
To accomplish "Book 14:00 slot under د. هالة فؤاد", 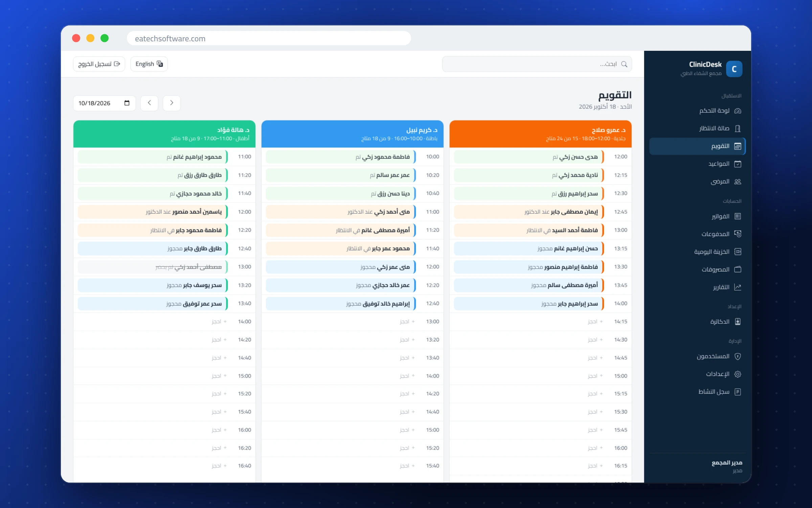I will 219,321.
